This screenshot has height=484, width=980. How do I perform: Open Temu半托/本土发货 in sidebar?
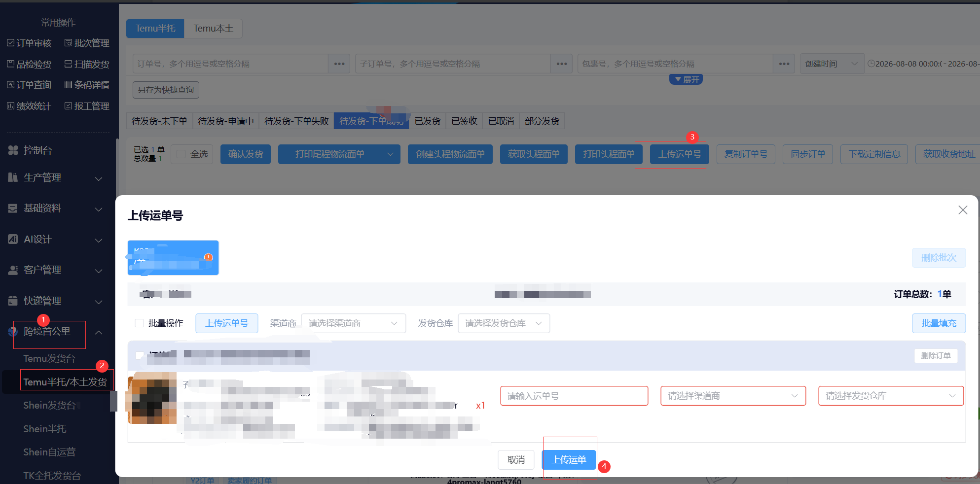point(65,382)
